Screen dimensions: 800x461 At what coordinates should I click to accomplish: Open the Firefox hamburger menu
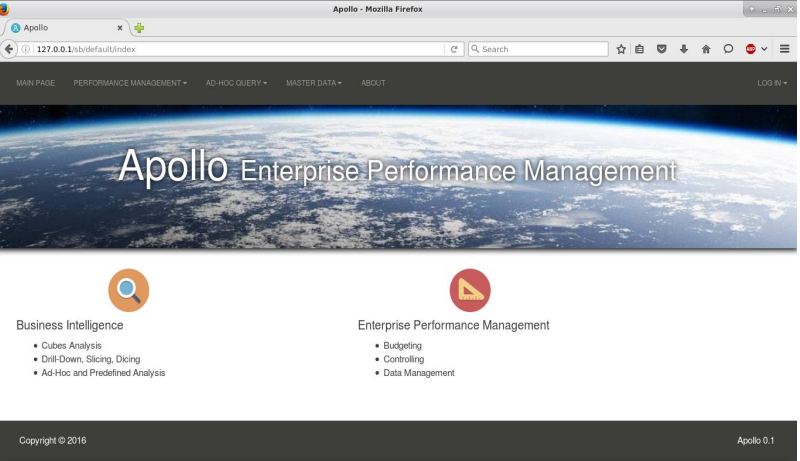click(785, 49)
